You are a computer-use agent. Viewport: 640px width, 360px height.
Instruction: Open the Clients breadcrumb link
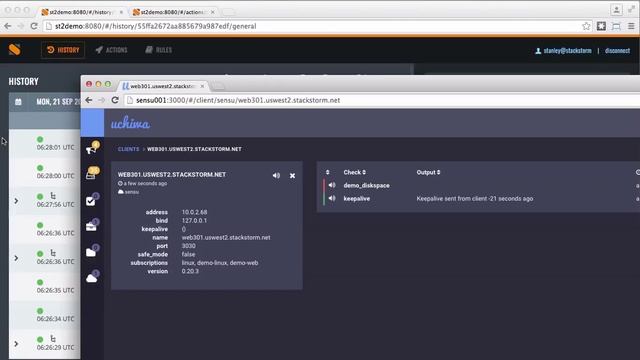pos(129,149)
